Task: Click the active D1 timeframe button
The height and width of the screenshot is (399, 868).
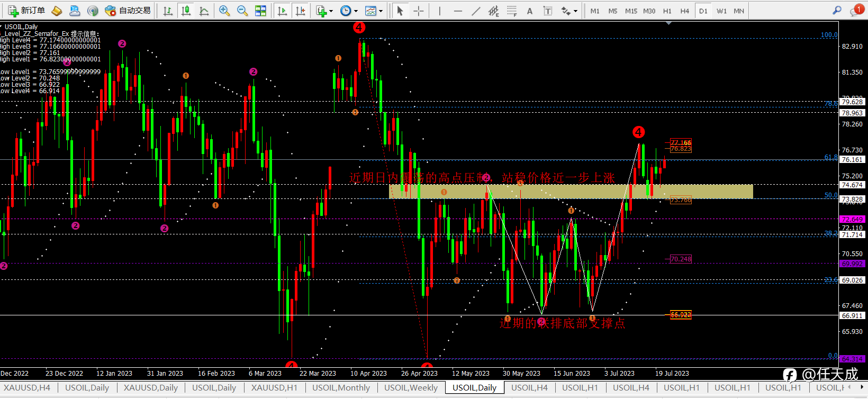Action: tap(703, 11)
